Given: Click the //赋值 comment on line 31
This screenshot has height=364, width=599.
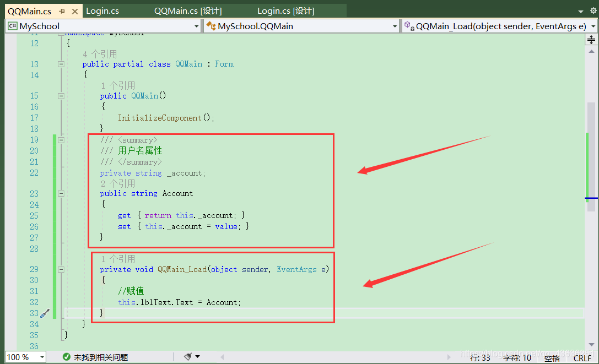Looking at the screenshot, I should (131, 291).
